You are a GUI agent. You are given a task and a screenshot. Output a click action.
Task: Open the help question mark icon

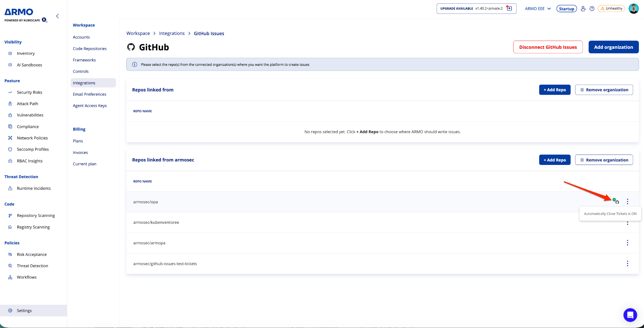point(592,8)
